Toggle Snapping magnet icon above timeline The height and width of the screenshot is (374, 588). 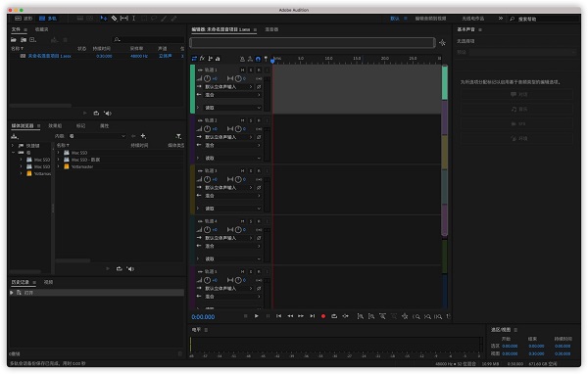click(x=258, y=59)
